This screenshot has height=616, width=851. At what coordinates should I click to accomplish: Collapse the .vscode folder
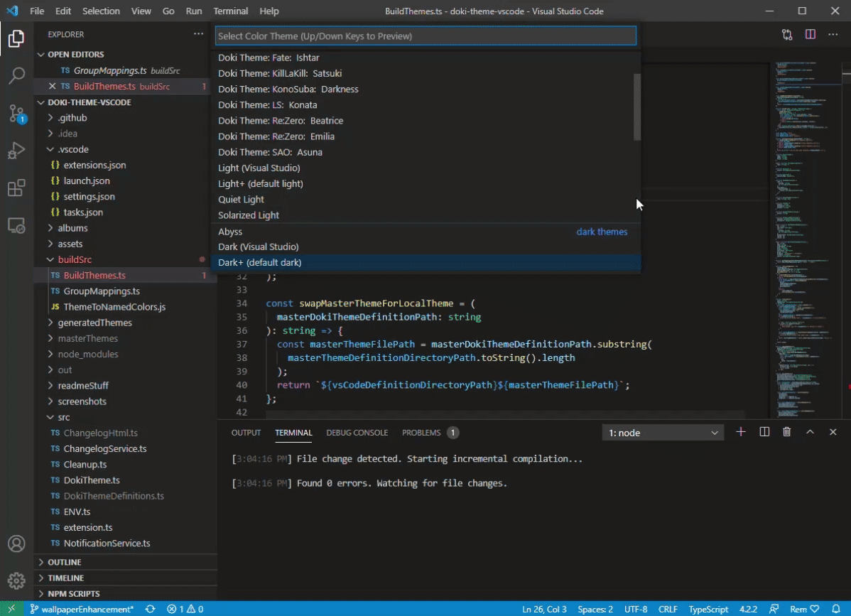50,149
